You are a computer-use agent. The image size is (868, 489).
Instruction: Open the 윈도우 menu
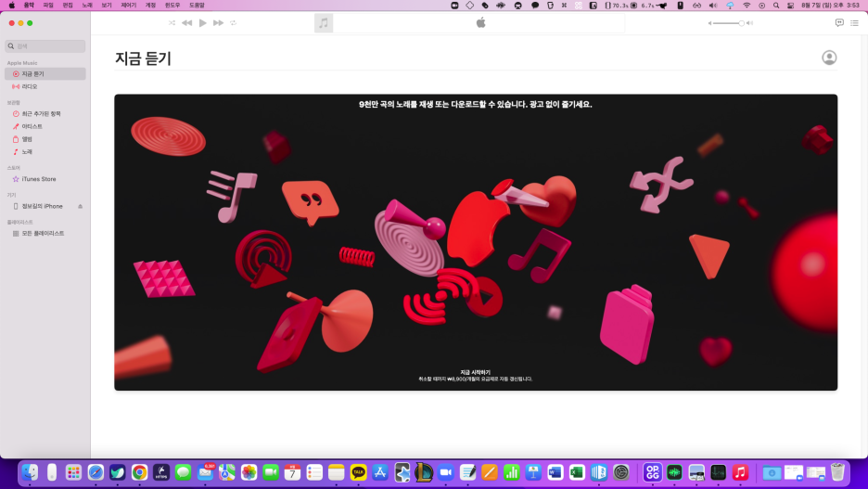click(x=172, y=5)
